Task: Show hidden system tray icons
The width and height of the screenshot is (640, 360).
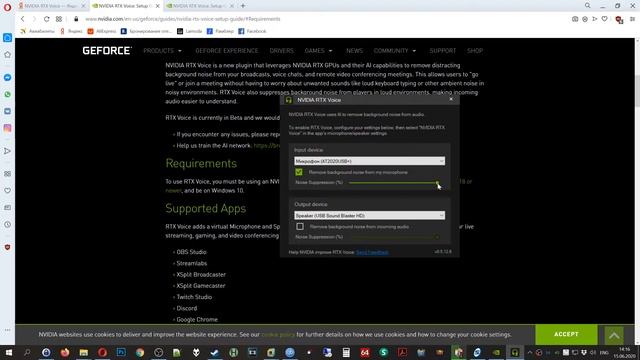Action: [530, 352]
